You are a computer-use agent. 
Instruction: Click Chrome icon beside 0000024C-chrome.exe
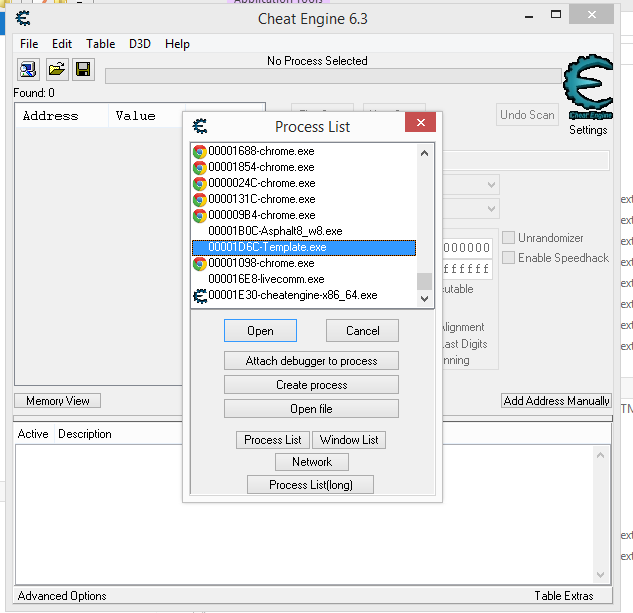point(199,183)
